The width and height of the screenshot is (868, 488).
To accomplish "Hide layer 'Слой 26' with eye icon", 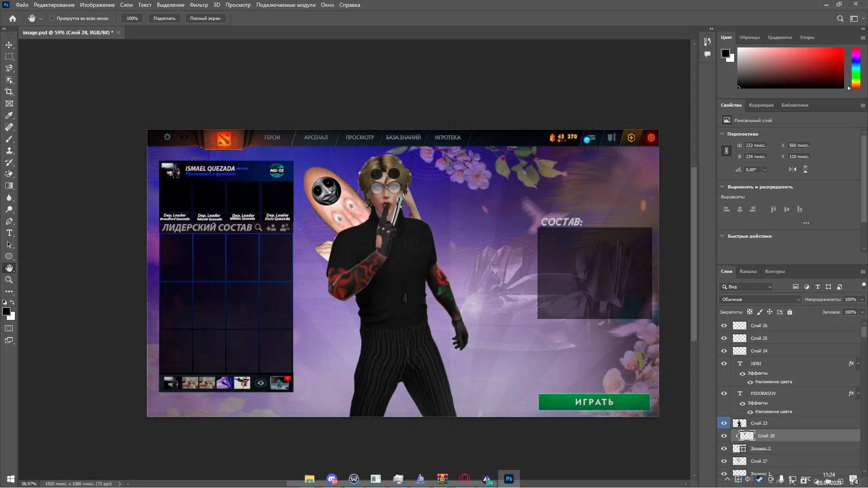I will 724,326.
